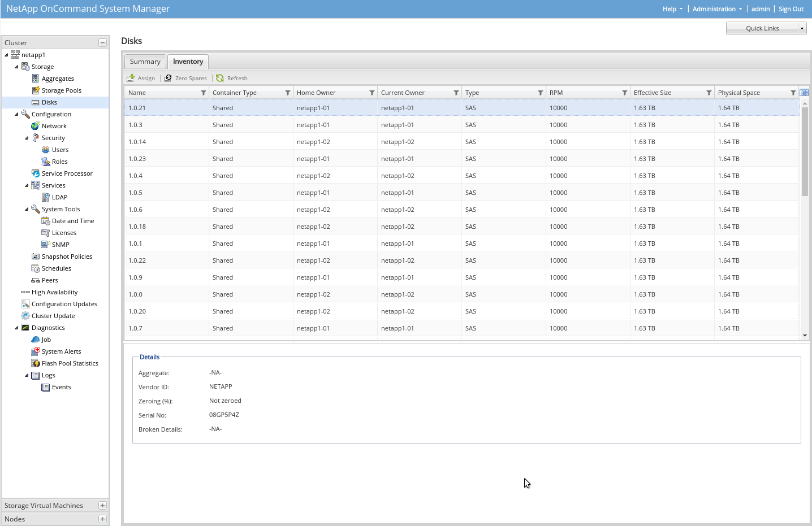Click the Storage Pools icon

(36, 90)
